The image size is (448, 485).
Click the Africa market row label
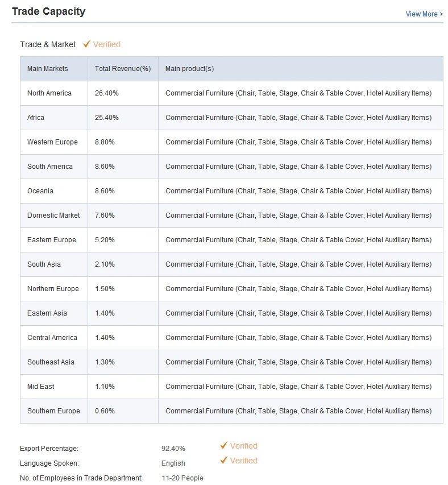(36, 118)
